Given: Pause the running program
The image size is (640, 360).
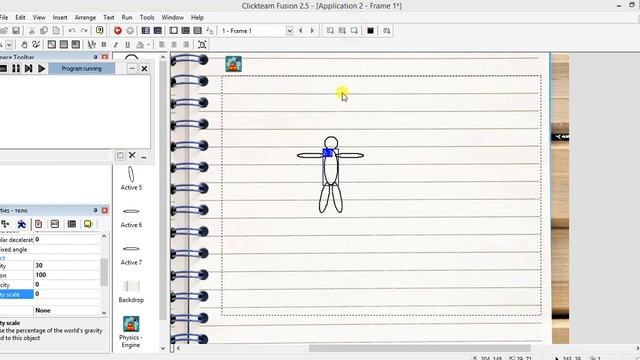Looking at the screenshot, I should (x=16, y=69).
